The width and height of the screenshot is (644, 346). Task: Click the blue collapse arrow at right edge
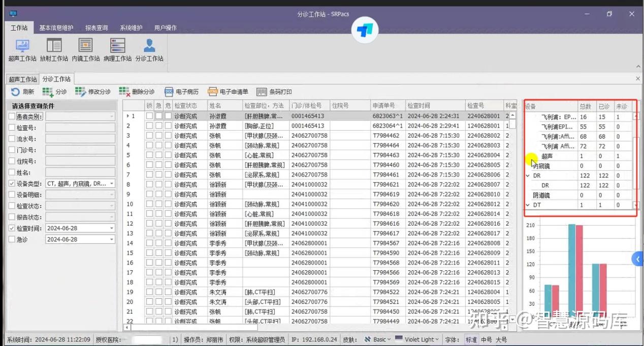(x=638, y=259)
